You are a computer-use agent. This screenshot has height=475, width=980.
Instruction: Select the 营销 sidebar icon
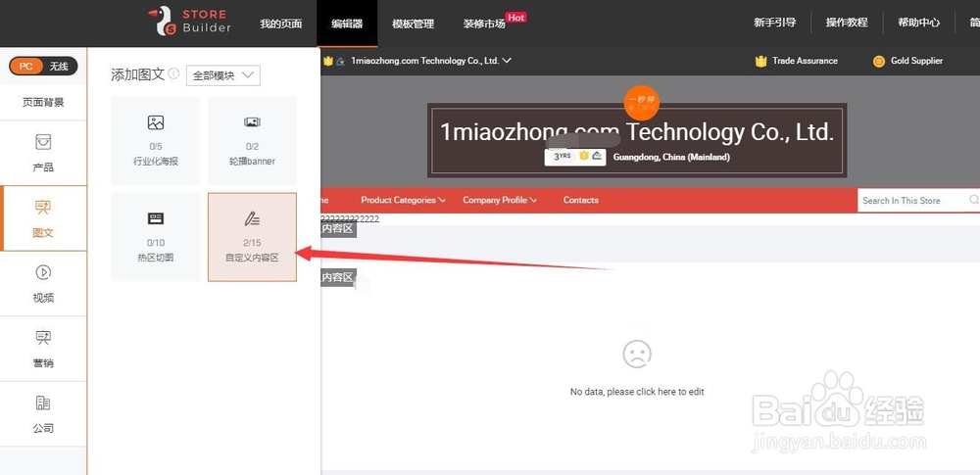click(43, 338)
